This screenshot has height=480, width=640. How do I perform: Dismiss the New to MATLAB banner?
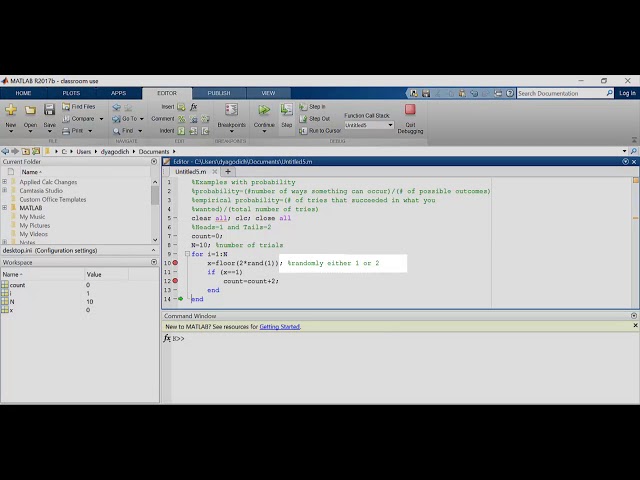pyautogui.click(x=635, y=326)
